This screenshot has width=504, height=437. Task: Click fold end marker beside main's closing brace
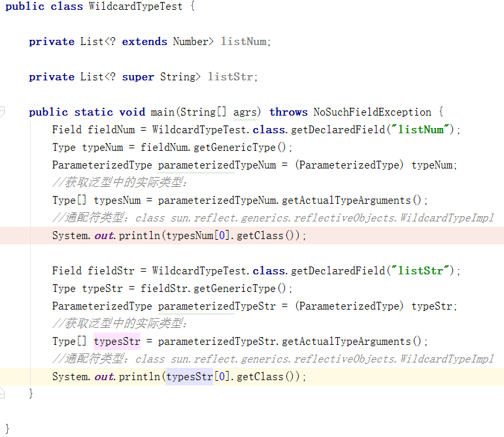(x=2, y=393)
